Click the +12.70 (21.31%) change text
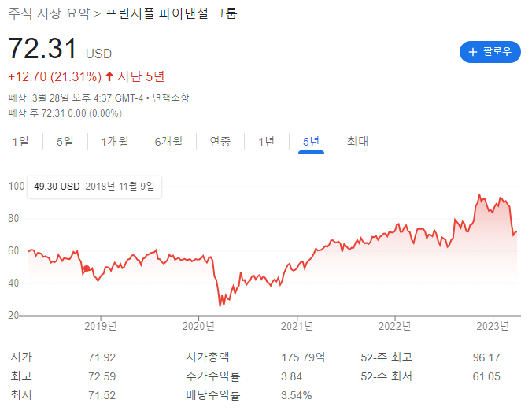The width and height of the screenshot is (532, 411). [54, 76]
